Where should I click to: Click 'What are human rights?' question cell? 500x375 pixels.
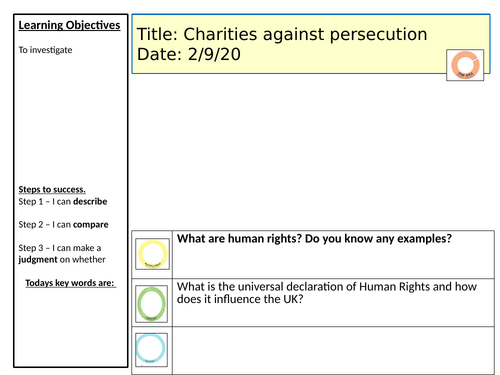coord(333,254)
